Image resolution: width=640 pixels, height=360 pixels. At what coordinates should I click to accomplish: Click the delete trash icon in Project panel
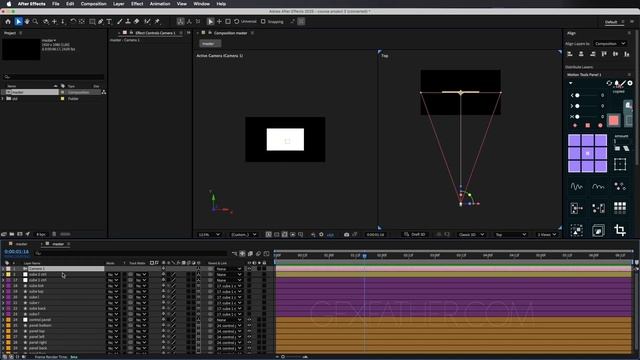(x=54, y=234)
